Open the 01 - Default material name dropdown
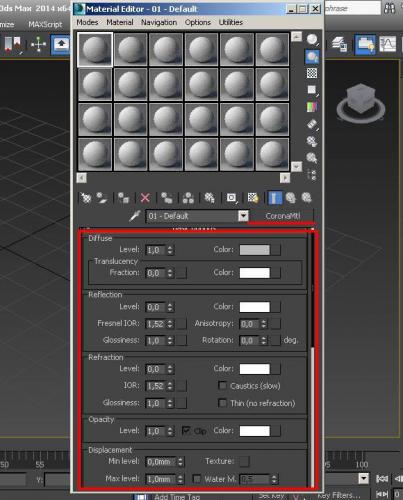 243,216
